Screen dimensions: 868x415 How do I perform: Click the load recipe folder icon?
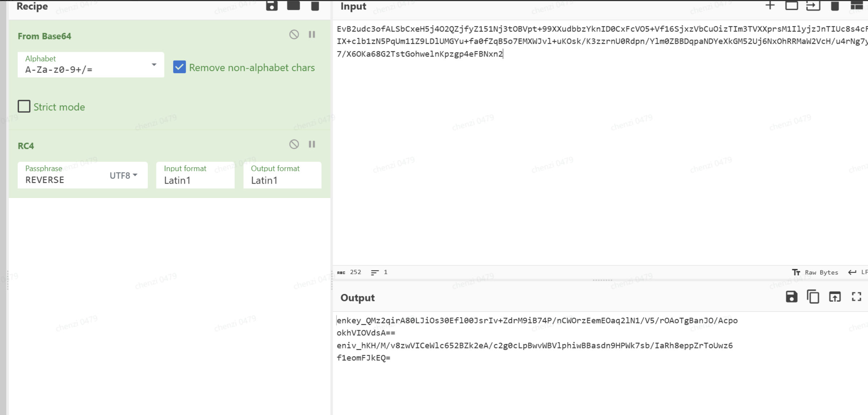(x=293, y=5)
